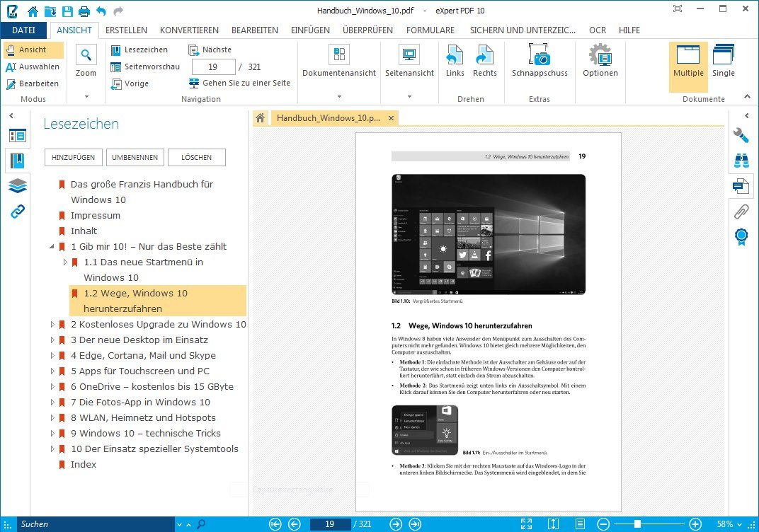Screen dimensions: 759x532
Task: Toggle the Lesezeichen panel from ribbon
Action: coord(139,50)
